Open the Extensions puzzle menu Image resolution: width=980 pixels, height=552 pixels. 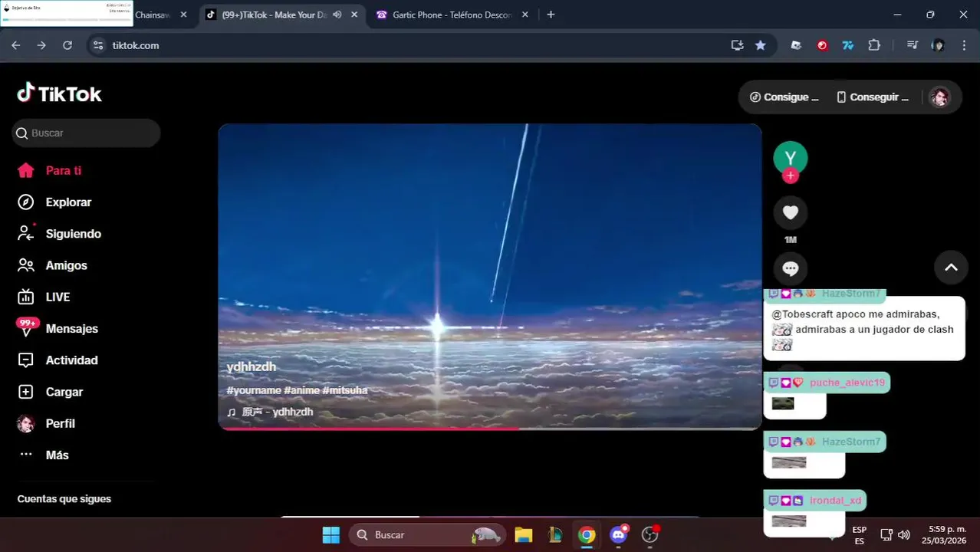pyautogui.click(x=874, y=45)
